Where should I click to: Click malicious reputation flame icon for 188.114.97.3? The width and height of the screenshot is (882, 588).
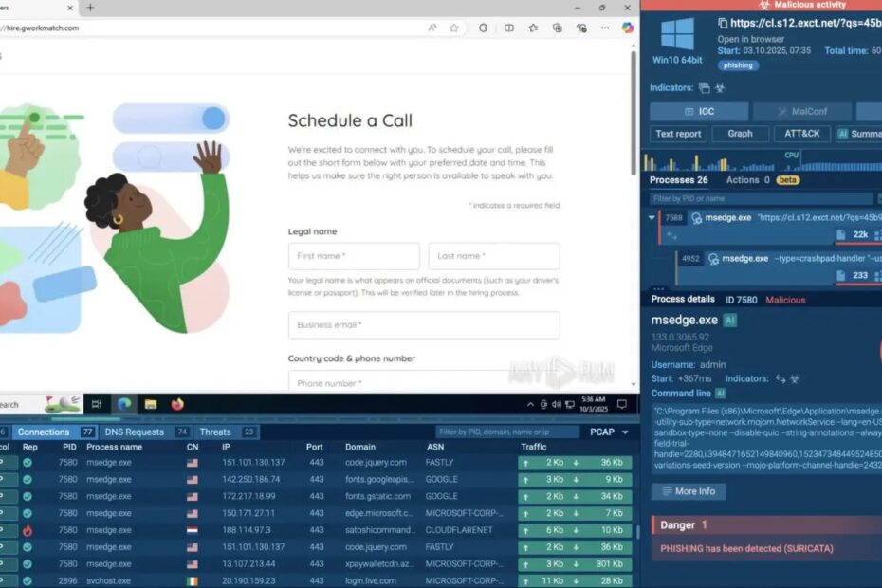tap(27, 530)
